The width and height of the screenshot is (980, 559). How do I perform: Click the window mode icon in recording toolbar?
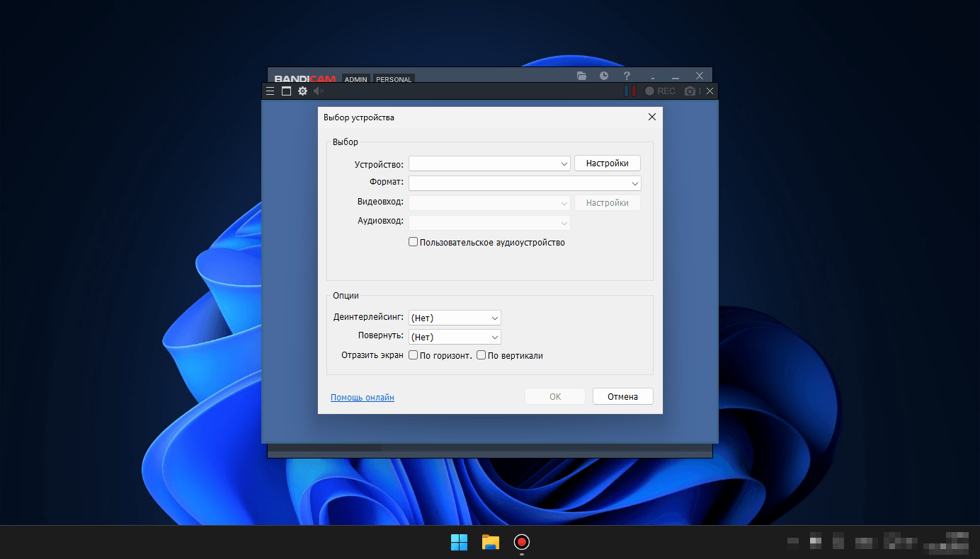(286, 91)
